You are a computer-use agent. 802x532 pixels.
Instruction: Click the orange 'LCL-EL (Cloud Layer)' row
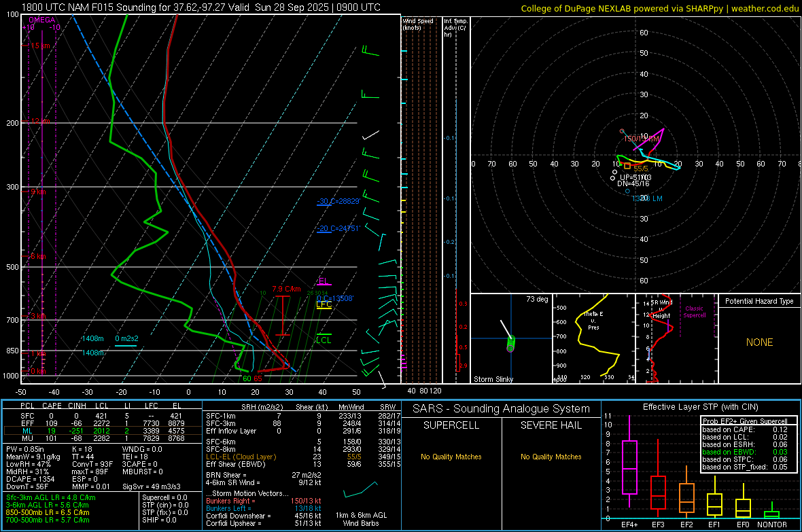[x=303, y=457]
